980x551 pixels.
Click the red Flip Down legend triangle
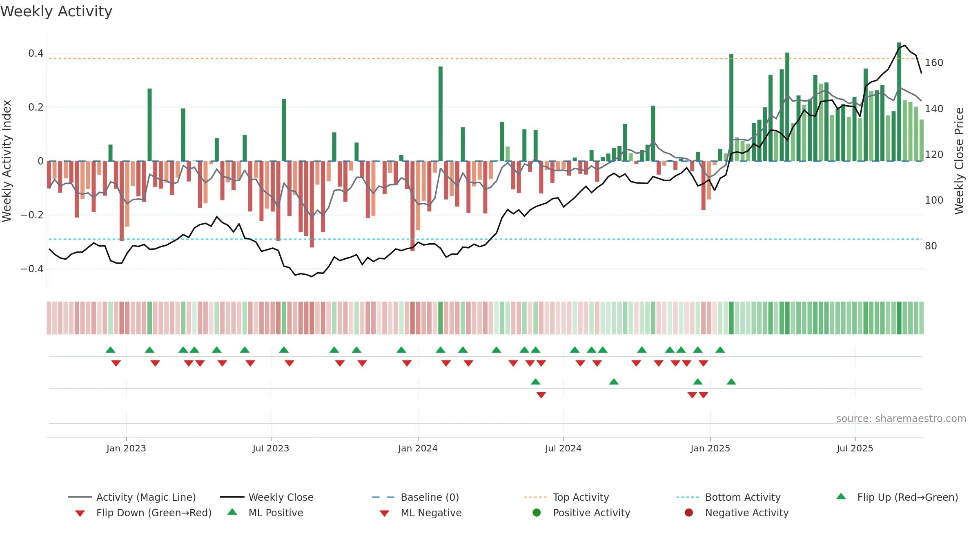point(80,513)
